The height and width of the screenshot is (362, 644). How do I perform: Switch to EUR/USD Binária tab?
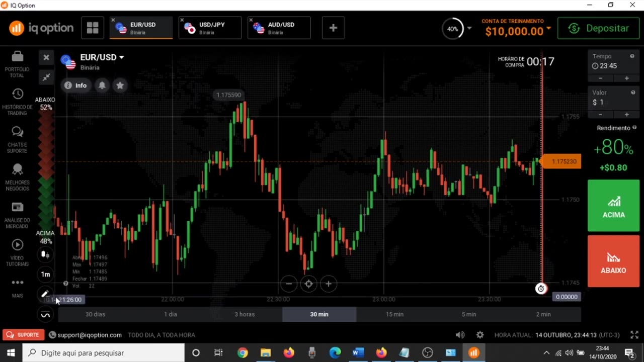141,28
